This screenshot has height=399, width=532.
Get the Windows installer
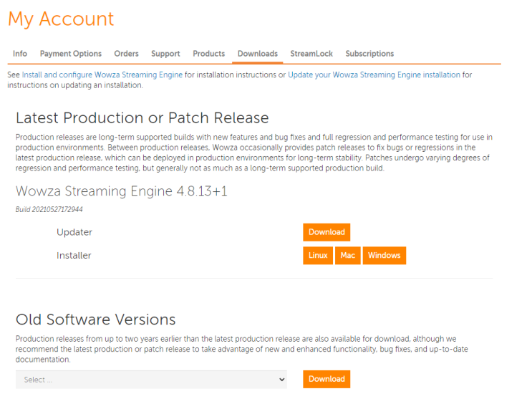tap(385, 255)
